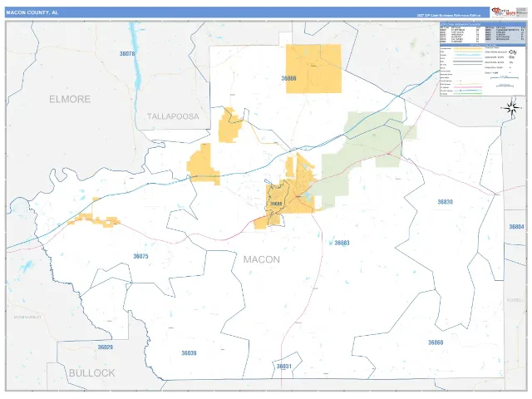Click the BULLOCK county label

92,373
